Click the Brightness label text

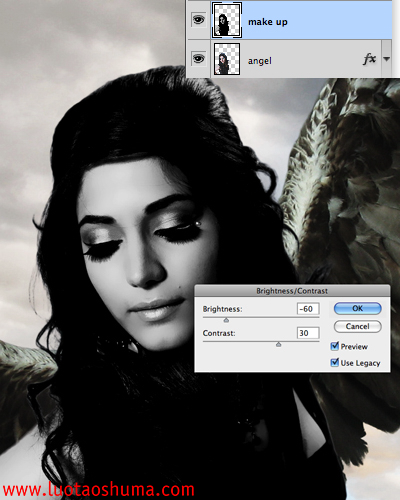[222, 309]
